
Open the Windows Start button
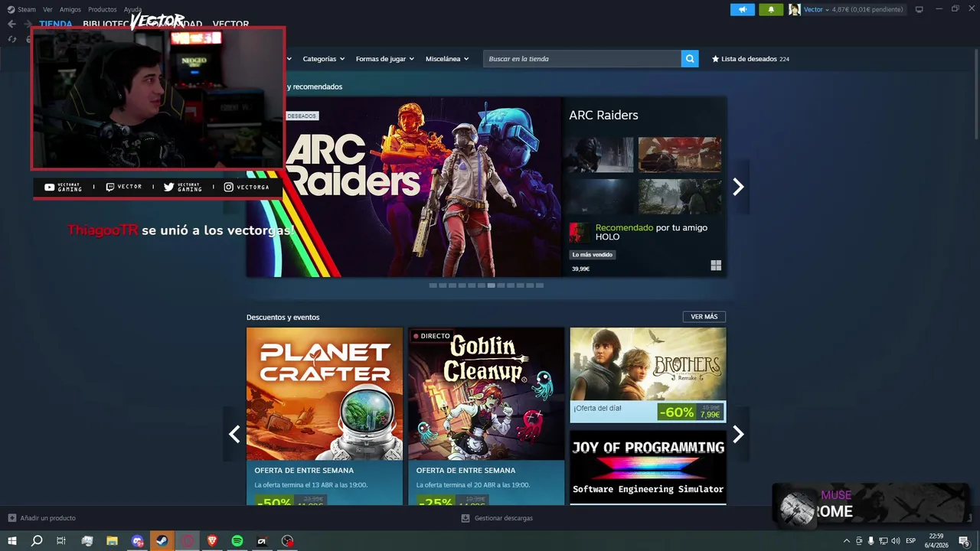[x=12, y=541]
